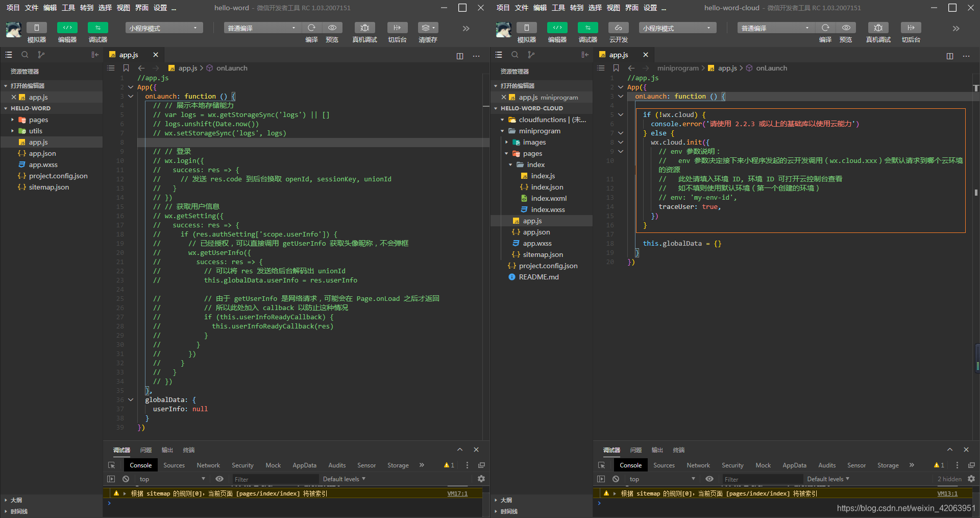
Task: Switch to Sources tab in hello-word-cloud debugger
Action: pos(664,465)
